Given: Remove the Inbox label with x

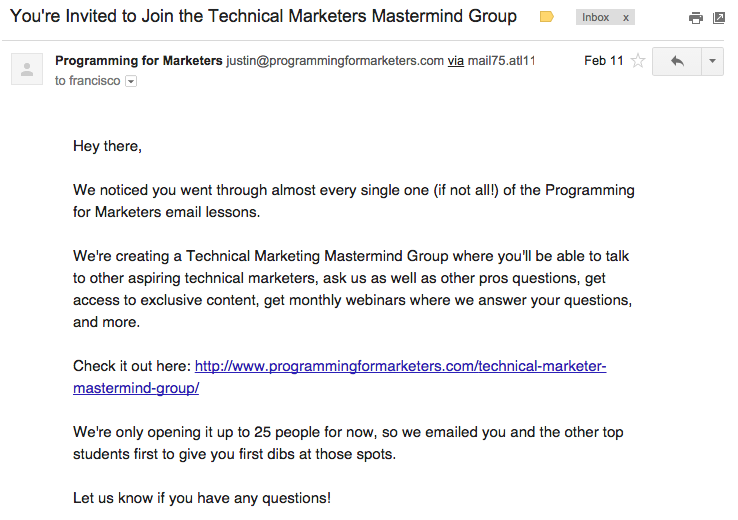Looking at the screenshot, I should [626, 18].
